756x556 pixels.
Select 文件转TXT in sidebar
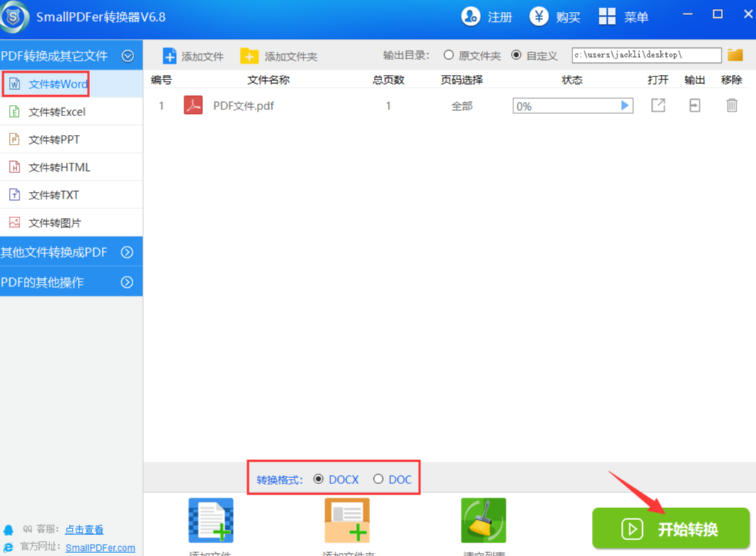point(71,195)
